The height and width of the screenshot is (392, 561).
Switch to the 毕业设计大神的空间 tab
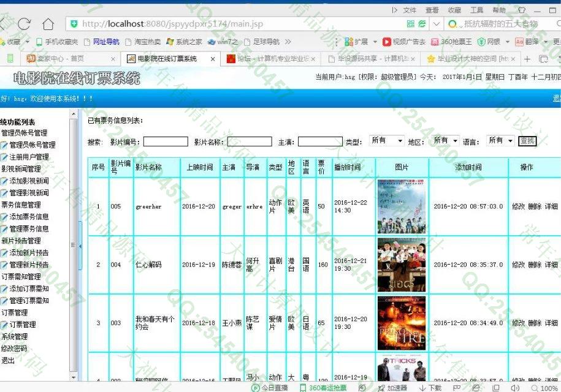(470, 59)
